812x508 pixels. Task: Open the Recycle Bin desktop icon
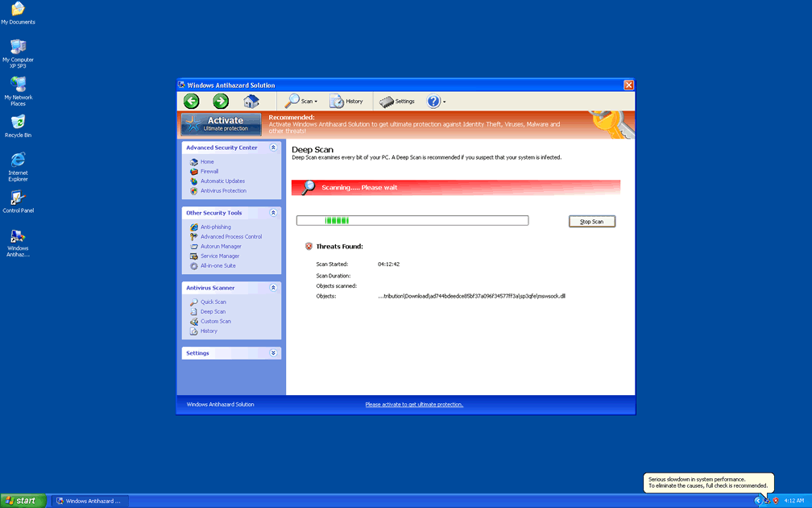point(18,126)
